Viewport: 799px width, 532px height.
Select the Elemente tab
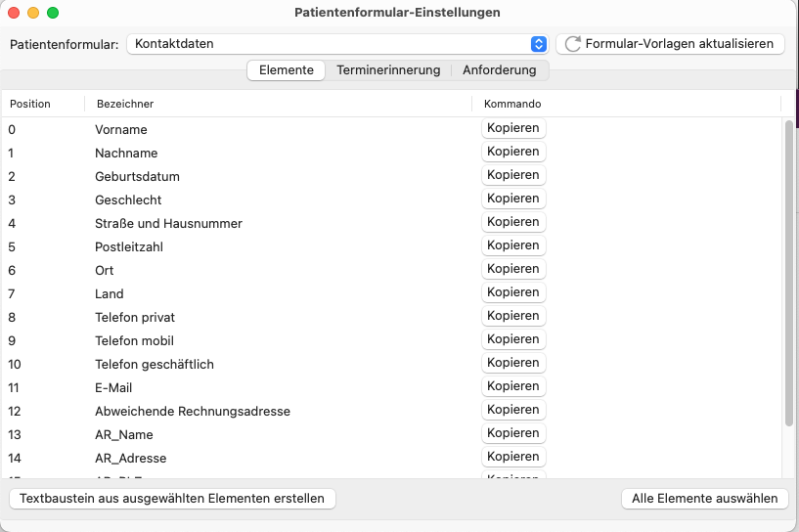[x=287, y=70]
